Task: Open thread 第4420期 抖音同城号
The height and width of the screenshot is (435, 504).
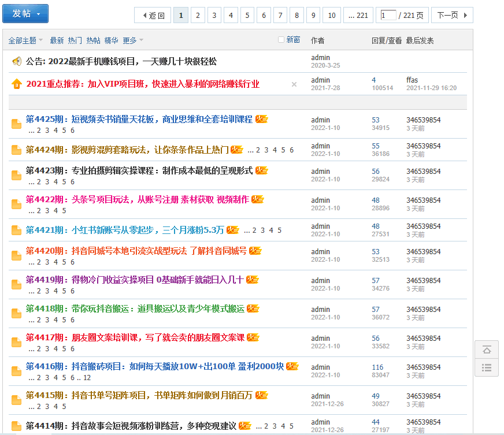Action: pos(136,251)
